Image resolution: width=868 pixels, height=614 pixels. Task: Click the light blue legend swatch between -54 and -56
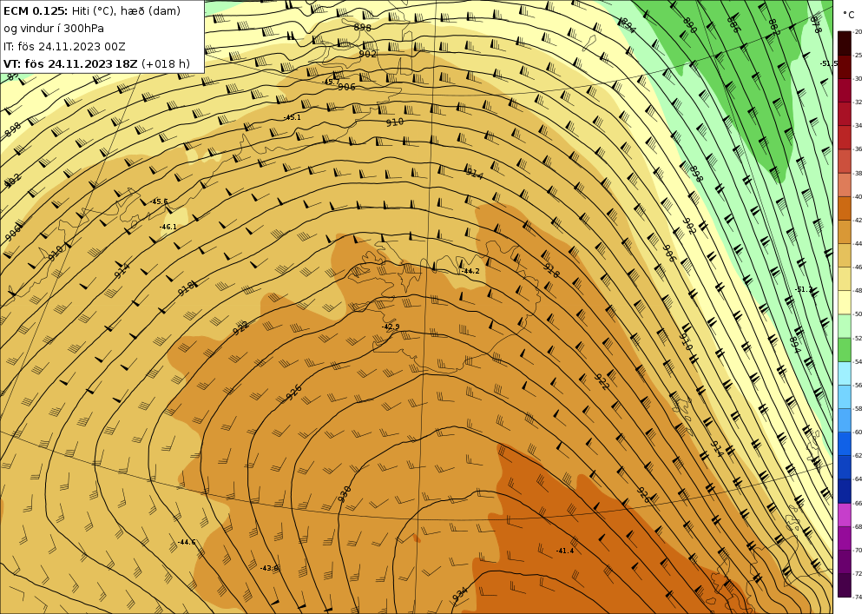point(845,373)
